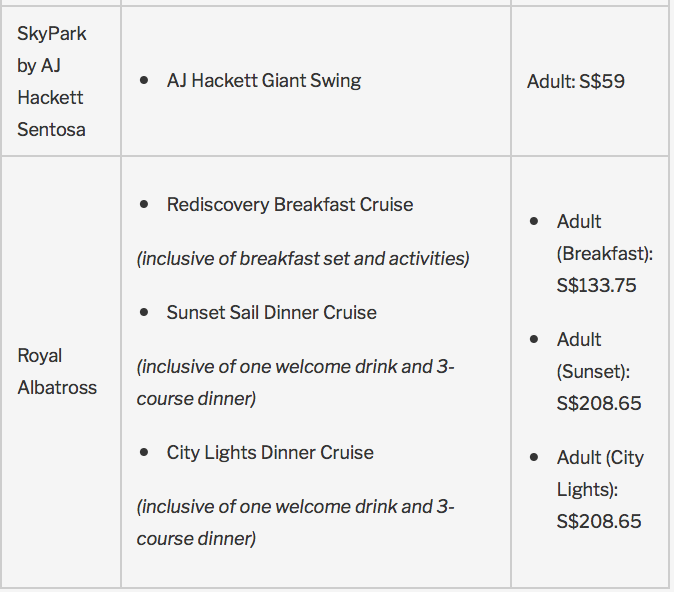Viewport: 674px width, 592px height.
Task: Click the bullet before Adult (Sunset)
Action: (535, 339)
